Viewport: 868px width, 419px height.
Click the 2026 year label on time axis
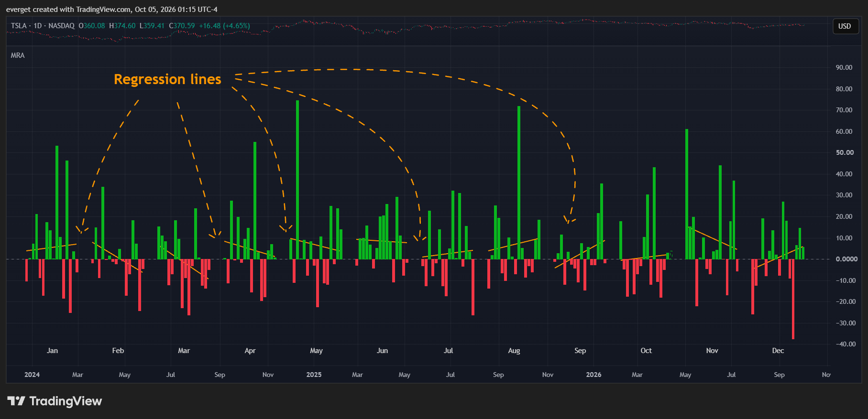(x=593, y=375)
